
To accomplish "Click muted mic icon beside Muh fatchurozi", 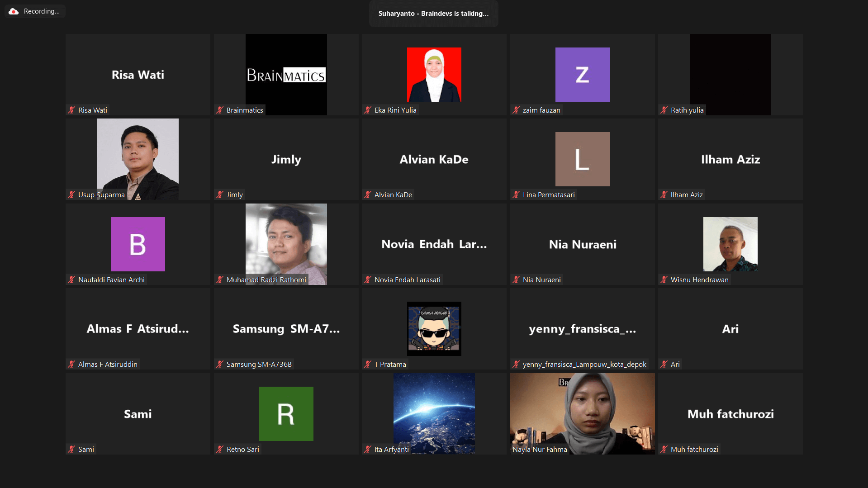I will [x=664, y=449].
